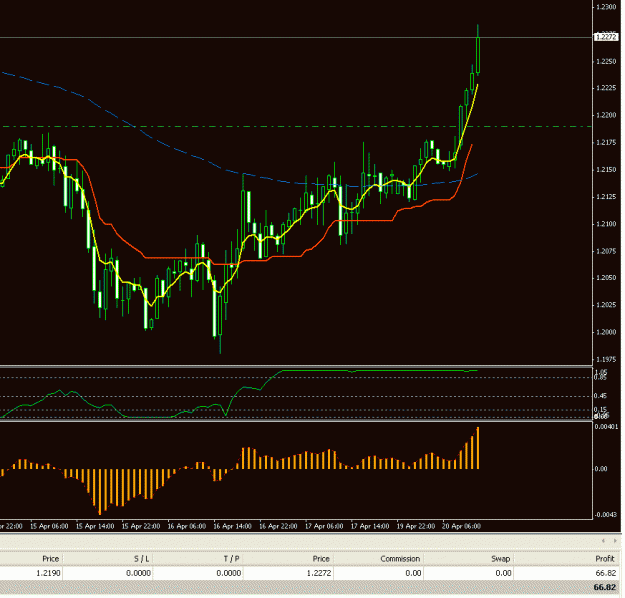Click the 1.2000 price axis label

(x=606, y=332)
